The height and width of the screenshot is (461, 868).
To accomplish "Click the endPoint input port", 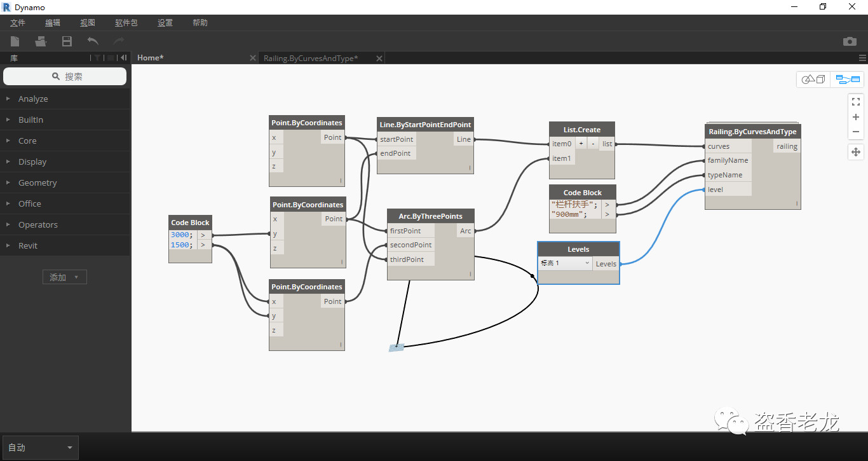I will (395, 153).
